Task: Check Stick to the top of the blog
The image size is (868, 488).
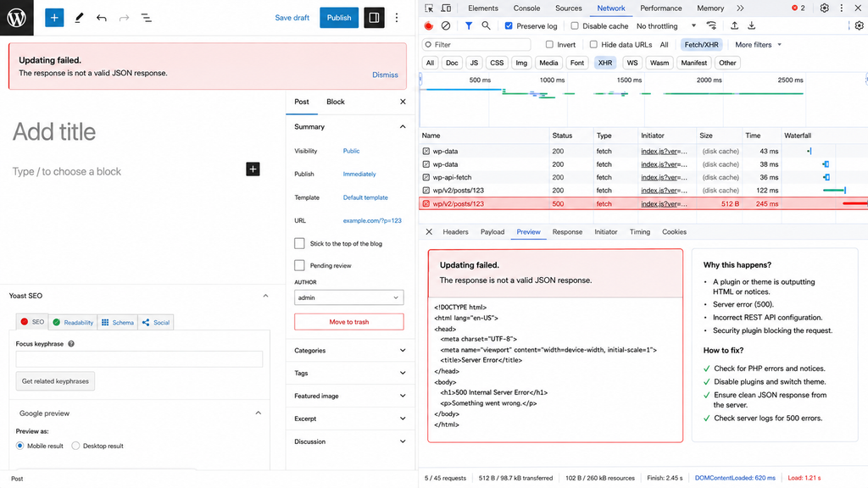Action: tap(299, 243)
